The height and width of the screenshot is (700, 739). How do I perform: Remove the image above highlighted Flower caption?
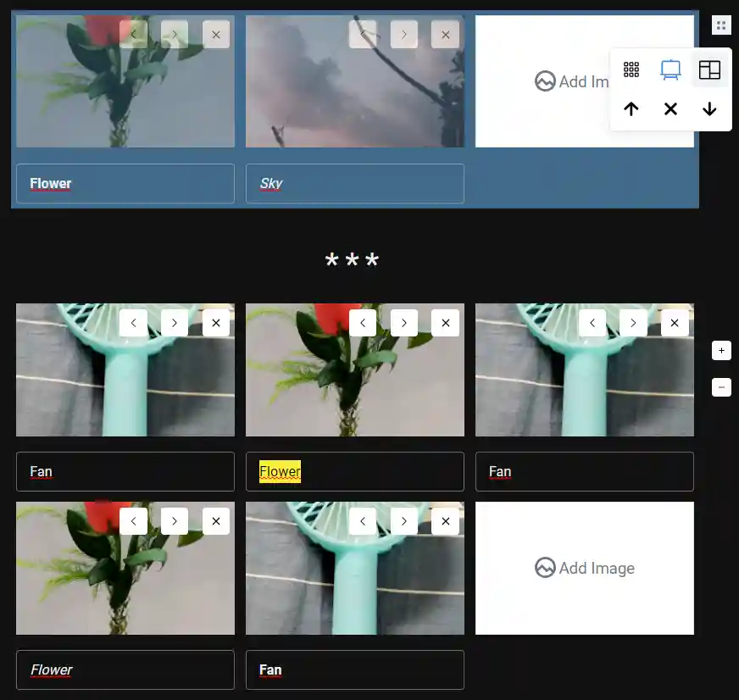[445, 323]
